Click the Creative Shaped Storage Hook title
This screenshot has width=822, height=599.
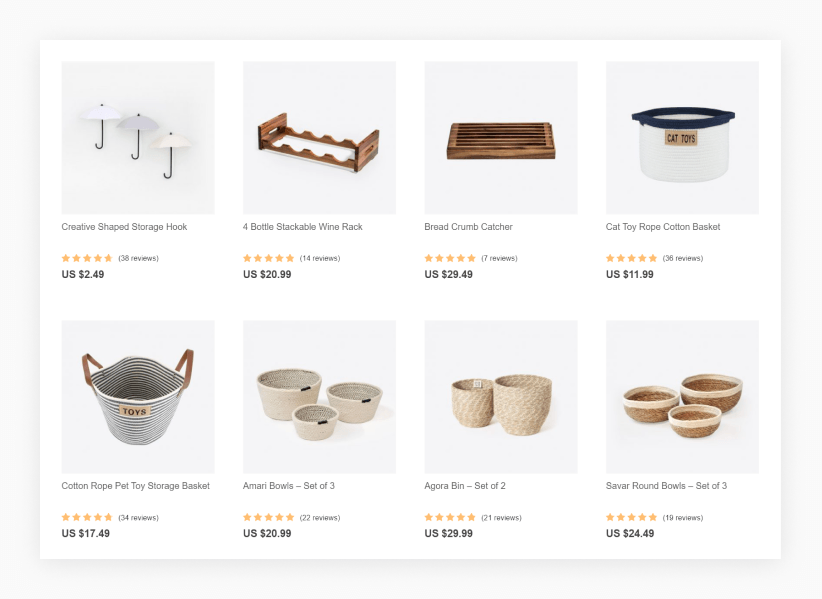click(124, 227)
